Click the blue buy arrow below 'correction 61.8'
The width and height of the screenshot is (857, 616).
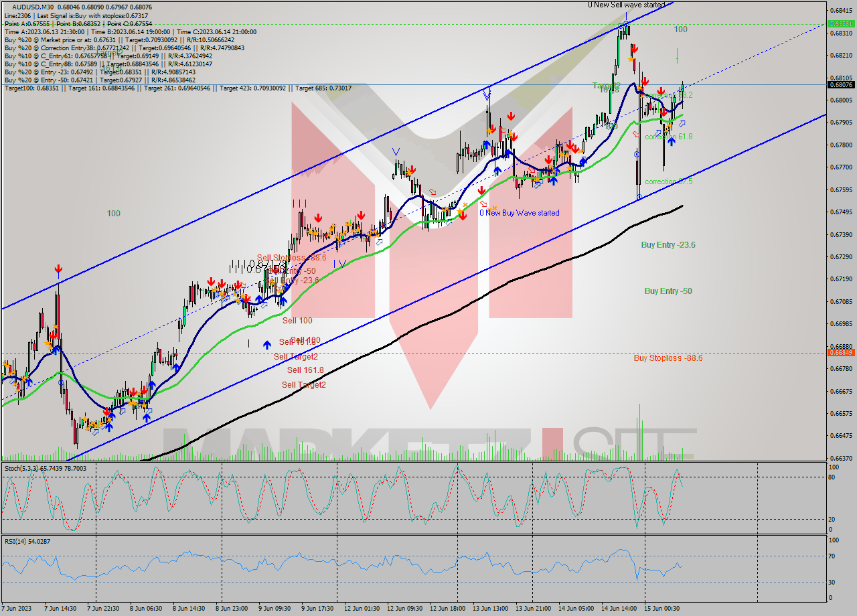pos(671,142)
